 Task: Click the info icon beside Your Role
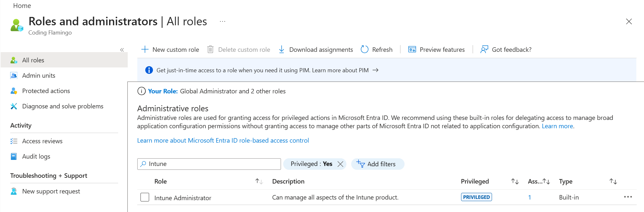tap(141, 91)
